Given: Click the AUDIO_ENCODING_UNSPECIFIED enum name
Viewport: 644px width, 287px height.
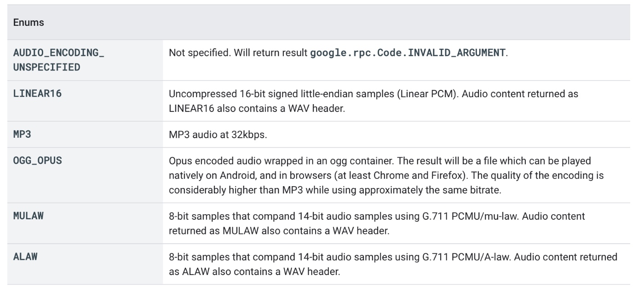Looking at the screenshot, I should click(58, 59).
